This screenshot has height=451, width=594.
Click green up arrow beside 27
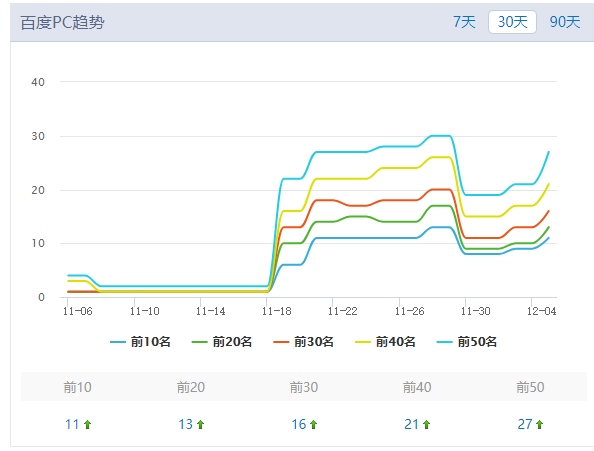click(540, 424)
